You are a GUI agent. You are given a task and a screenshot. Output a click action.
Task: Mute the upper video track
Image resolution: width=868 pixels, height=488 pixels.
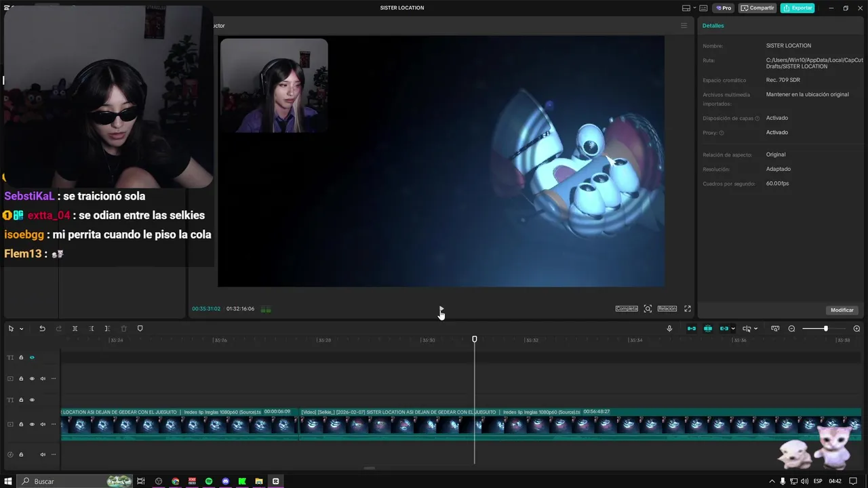[43, 379]
